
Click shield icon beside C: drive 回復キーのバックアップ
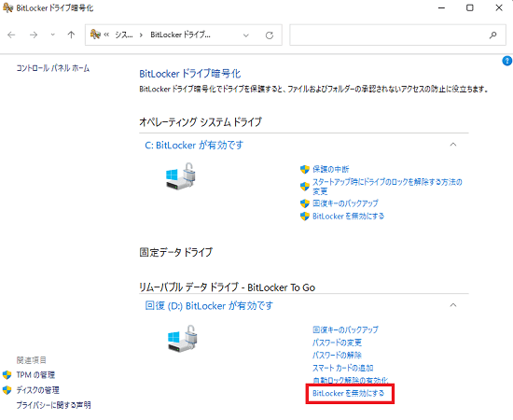[x=305, y=203]
